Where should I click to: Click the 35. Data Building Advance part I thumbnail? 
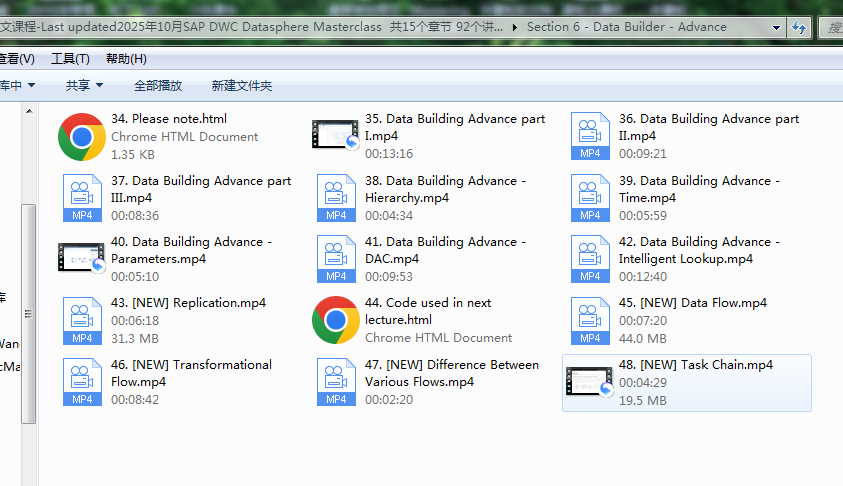point(335,135)
